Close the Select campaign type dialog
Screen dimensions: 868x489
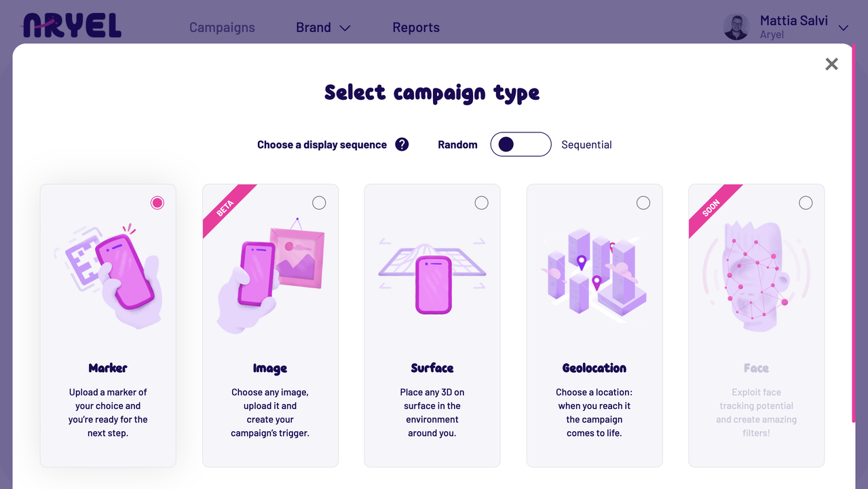(x=831, y=64)
